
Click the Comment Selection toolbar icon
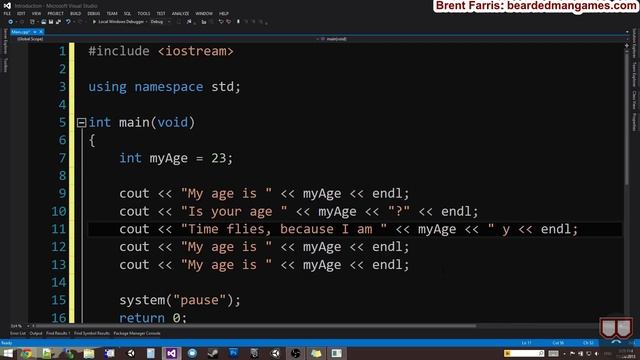[221, 22]
